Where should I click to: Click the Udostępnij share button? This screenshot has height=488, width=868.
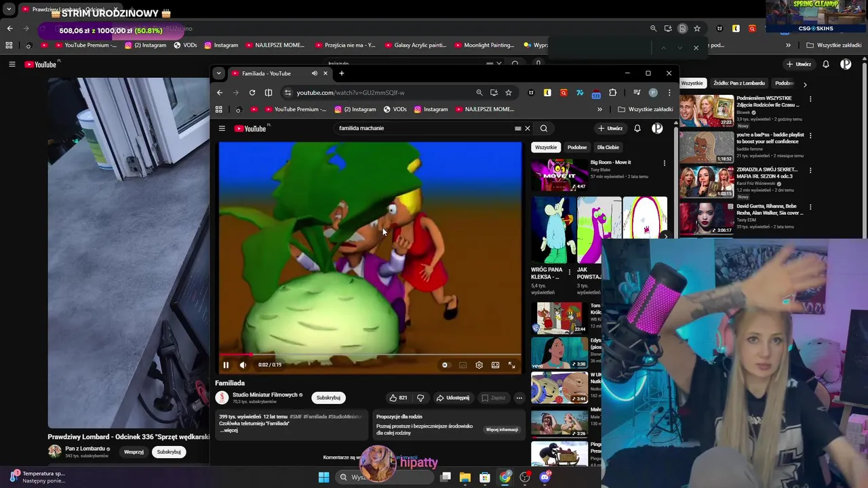click(452, 398)
